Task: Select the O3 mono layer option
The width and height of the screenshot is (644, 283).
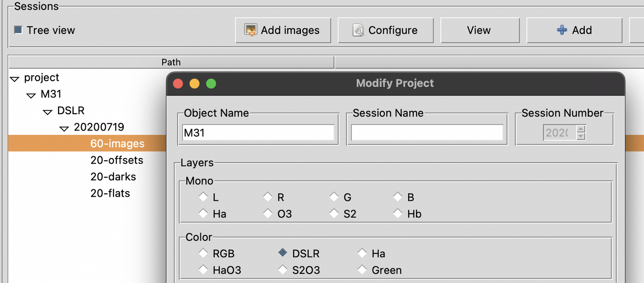Action: pyautogui.click(x=268, y=213)
